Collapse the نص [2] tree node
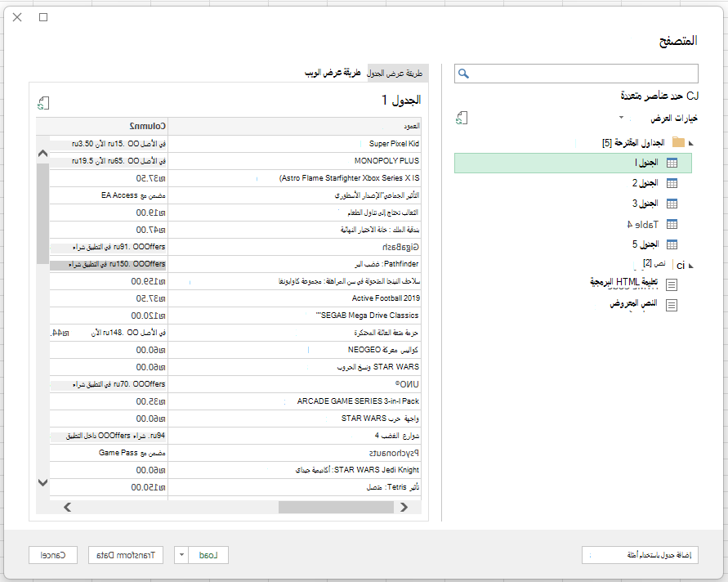The height and width of the screenshot is (582, 728). tap(691, 266)
